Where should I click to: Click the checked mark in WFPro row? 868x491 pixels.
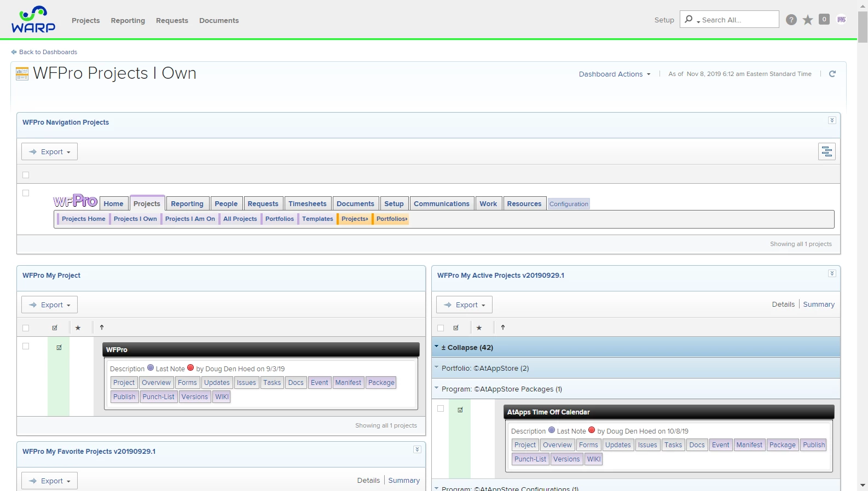coord(59,347)
